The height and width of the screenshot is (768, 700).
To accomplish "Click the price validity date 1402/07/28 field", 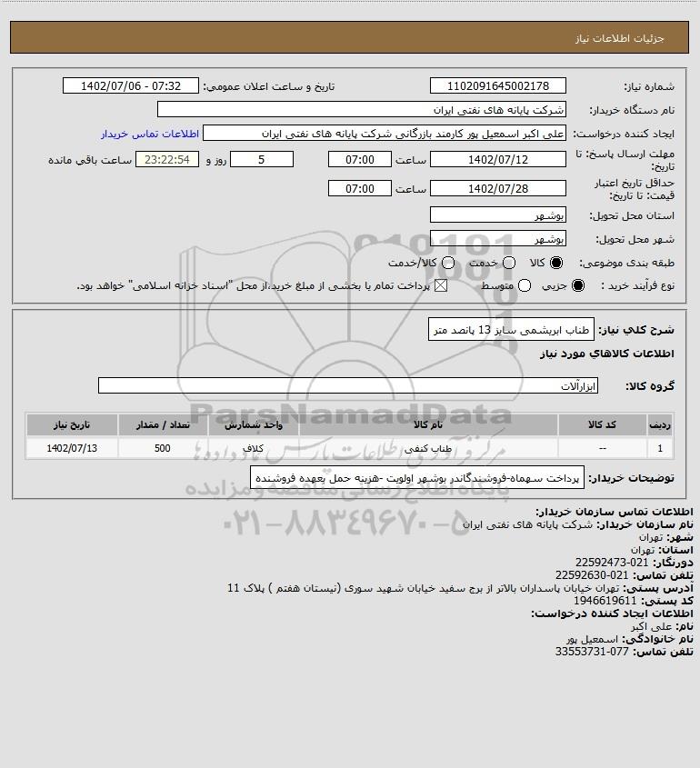I will coord(497,188).
